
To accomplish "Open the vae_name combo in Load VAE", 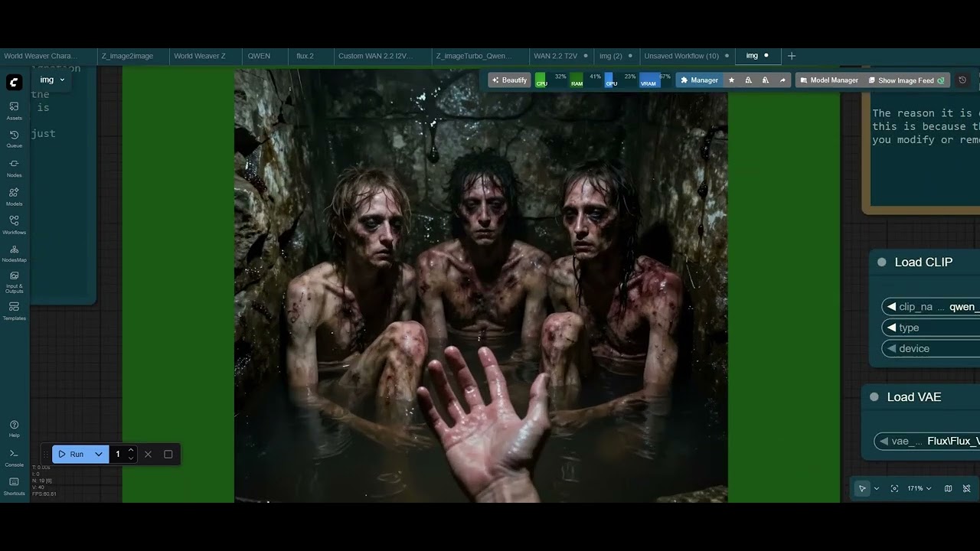I will (x=927, y=441).
